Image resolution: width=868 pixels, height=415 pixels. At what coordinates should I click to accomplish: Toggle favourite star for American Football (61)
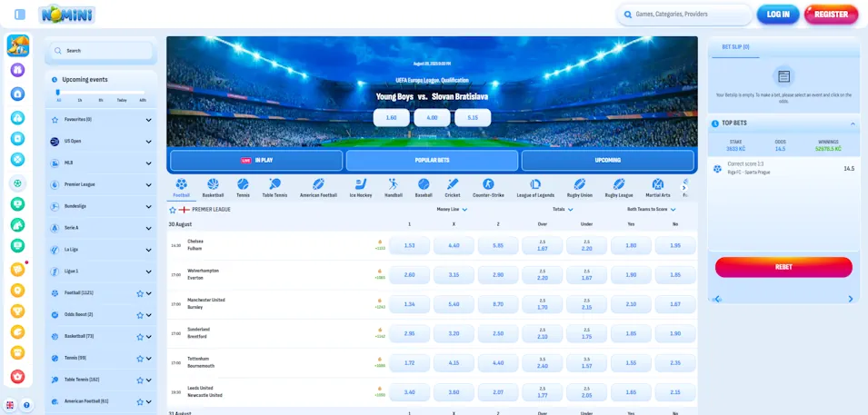click(140, 401)
